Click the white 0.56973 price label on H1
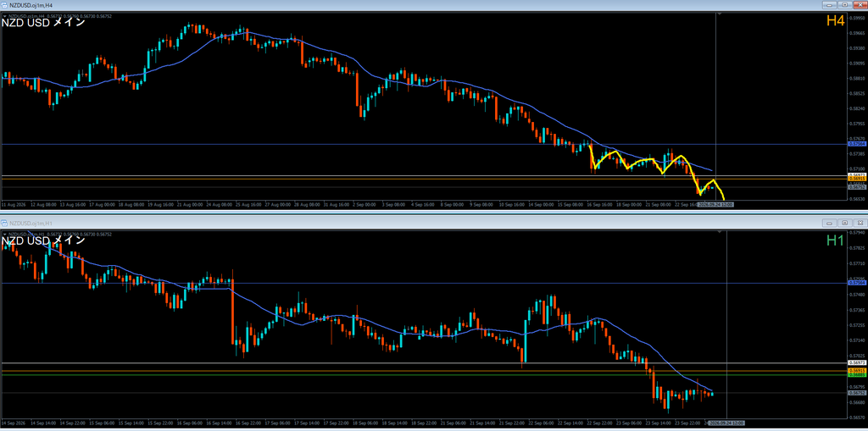The height and width of the screenshot is (431, 868). 855,363
